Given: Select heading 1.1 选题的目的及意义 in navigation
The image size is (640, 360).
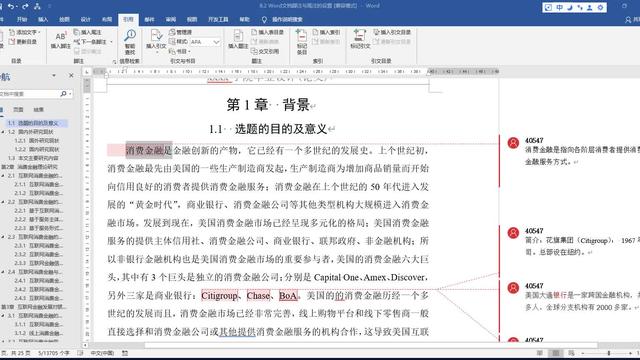Looking at the screenshot, I should click(x=35, y=123).
